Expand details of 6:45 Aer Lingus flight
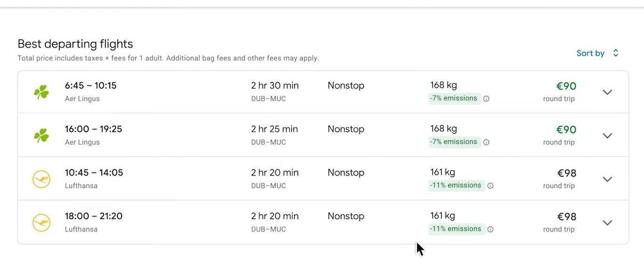Viewport: 644px width, 258px height. 607,92
